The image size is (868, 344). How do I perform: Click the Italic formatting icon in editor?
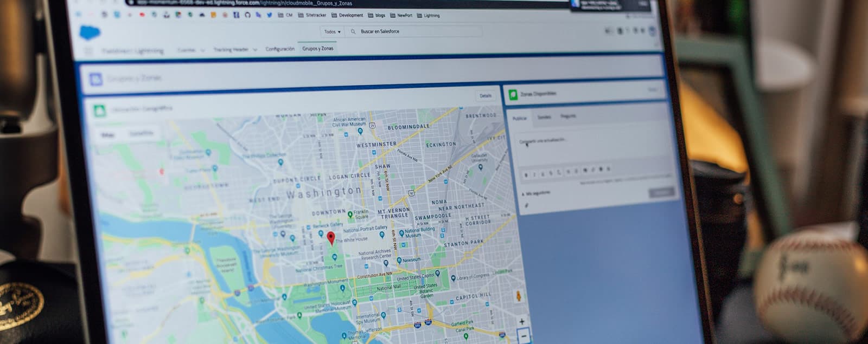[534, 174]
